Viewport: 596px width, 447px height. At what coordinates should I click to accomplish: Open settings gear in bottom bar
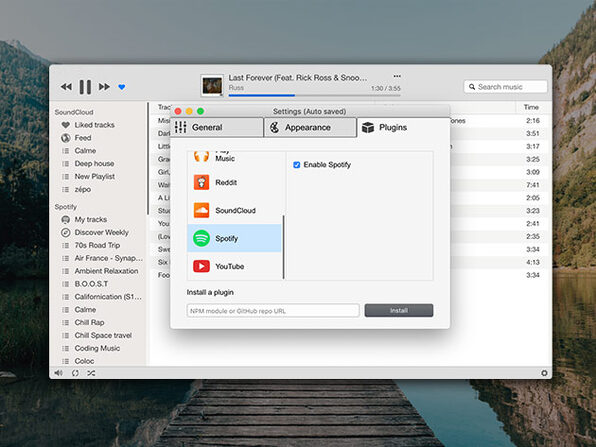click(544, 373)
